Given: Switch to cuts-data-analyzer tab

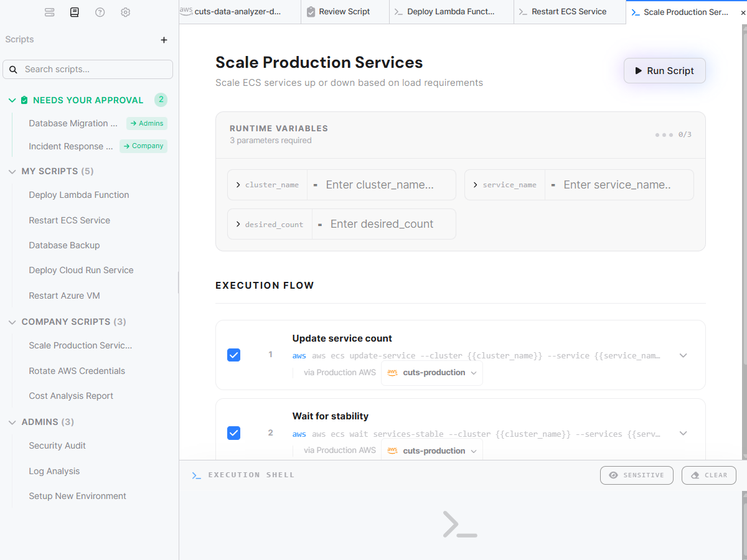Looking at the screenshot, I should [x=240, y=12].
